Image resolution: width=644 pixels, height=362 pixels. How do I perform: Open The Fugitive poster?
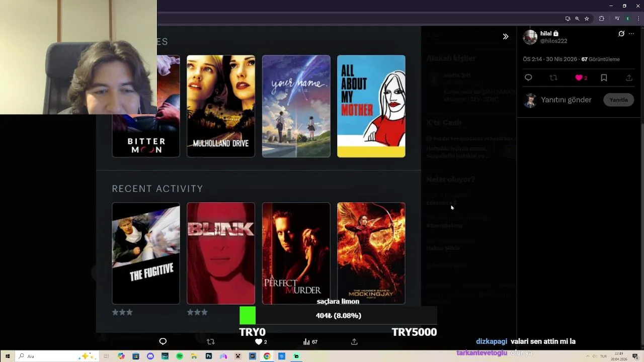click(146, 253)
